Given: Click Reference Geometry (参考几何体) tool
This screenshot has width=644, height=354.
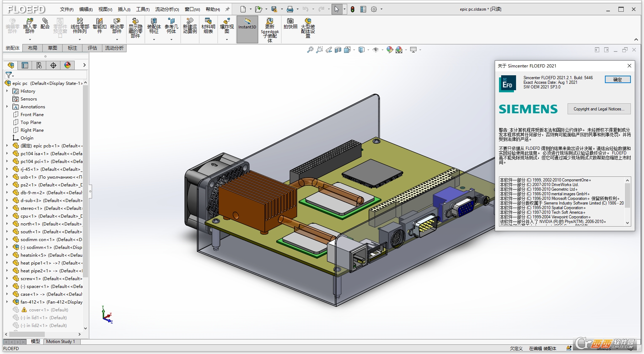Looking at the screenshot, I should click(171, 26).
